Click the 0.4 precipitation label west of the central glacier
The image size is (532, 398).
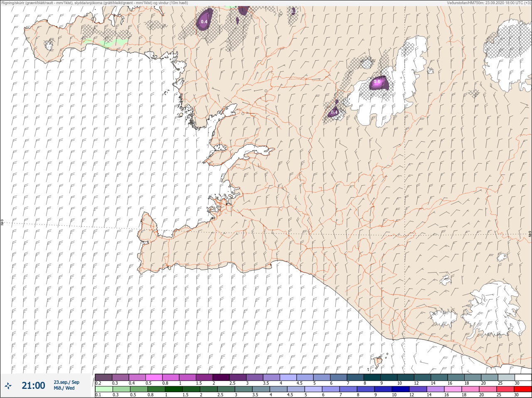click(334, 112)
